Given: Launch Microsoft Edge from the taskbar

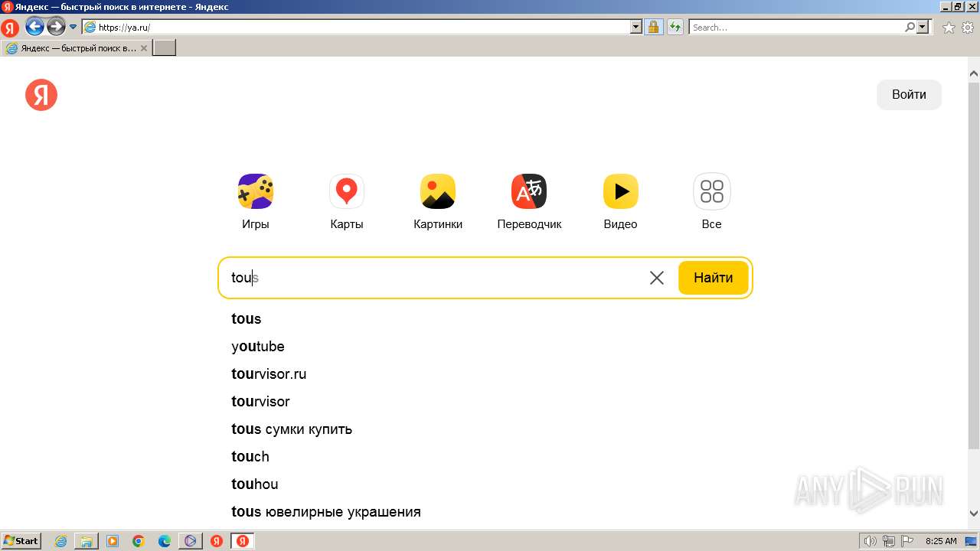Looking at the screenshot, I should (x=165, y=541).
